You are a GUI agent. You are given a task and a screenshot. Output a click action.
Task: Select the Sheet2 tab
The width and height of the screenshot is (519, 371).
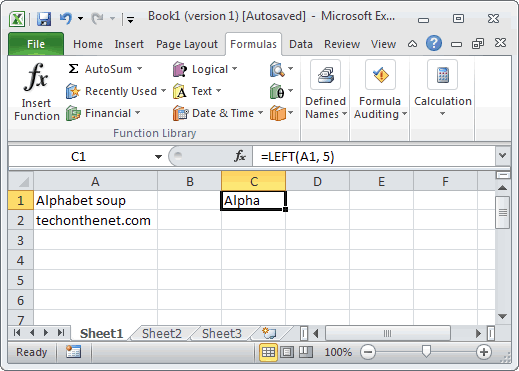[x=162, y=333]
